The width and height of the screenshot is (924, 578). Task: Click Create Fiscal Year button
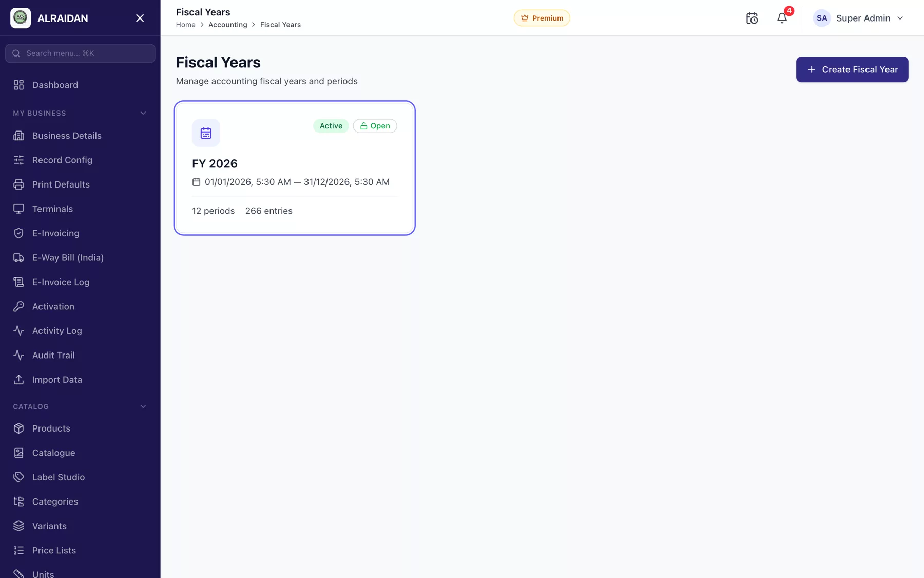point(852,69)
